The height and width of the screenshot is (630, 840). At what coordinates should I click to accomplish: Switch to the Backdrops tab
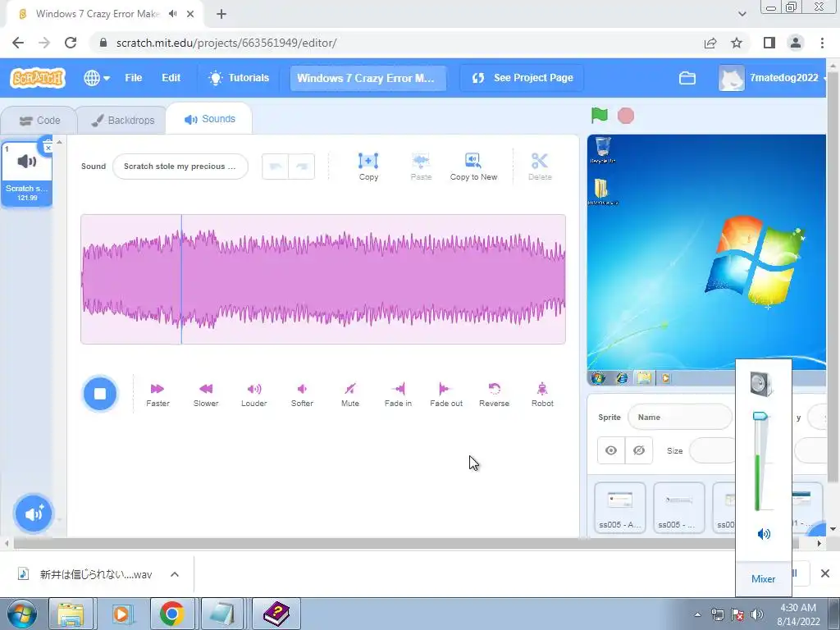(123, 121)
